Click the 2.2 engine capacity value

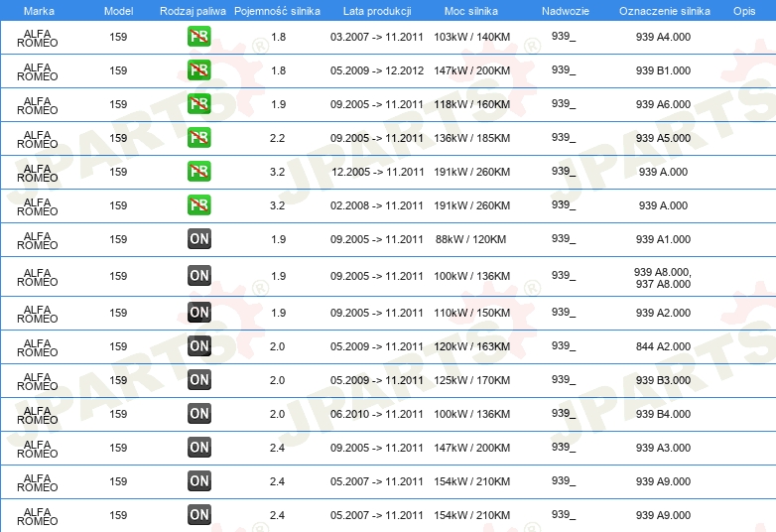pyautogui.click(x=277, y=138)
